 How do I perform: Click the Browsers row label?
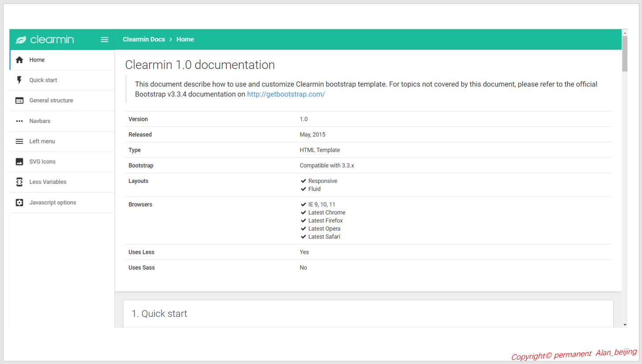pyautogui.click(x=140, y=204)
